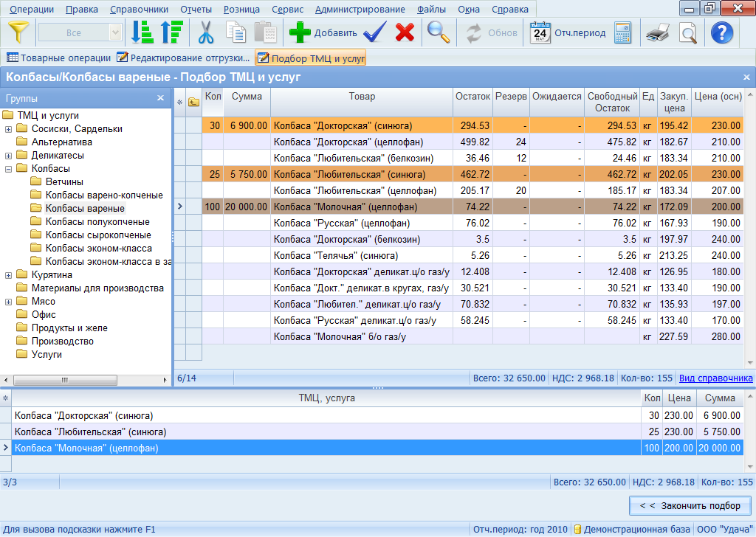Image resolution: width=756 pixels, height=537 pixels.
Task: Open the Справочники menu
Action: (139, 10)
